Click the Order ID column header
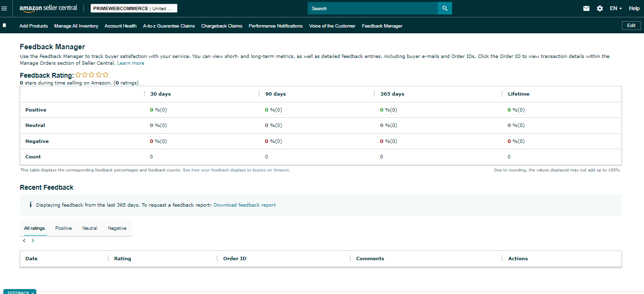The width and height of the screenshot is (644, 294). pyautogui.click(x=235, y=259)
